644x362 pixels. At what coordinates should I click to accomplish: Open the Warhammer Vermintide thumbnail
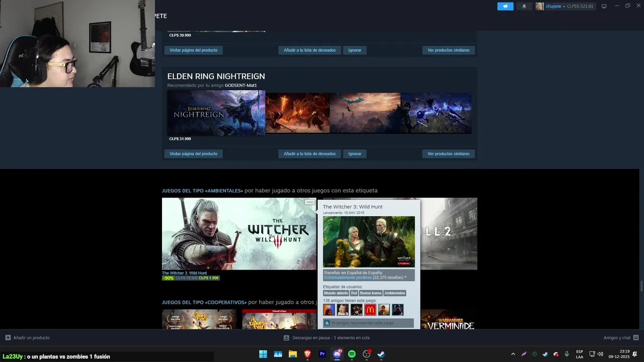[449, 320]
